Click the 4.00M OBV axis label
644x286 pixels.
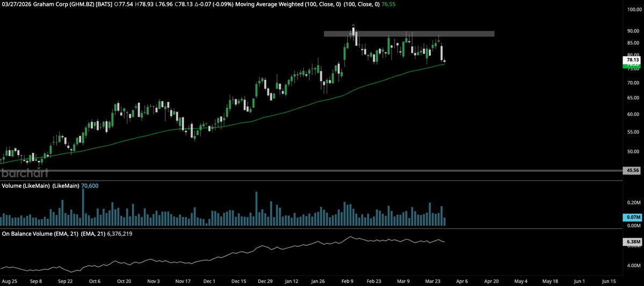point(633,266)
